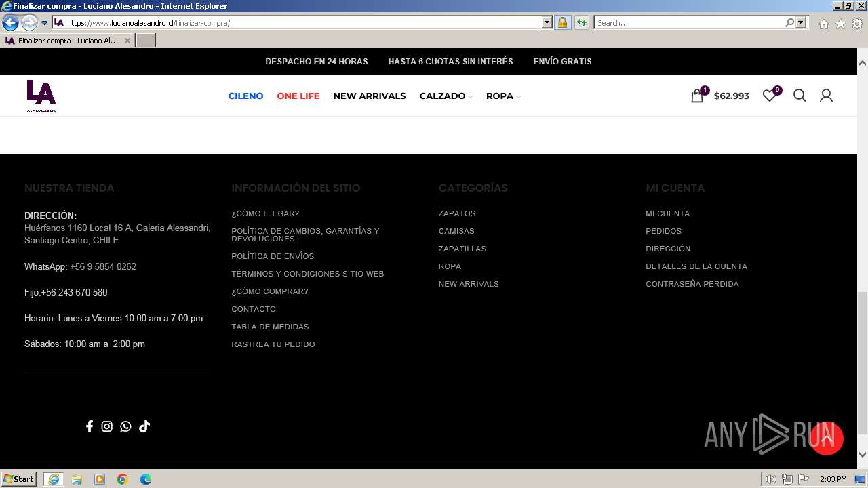Open the ZAPATILLAS category link
Screen dimensions: 868x488
462,249
